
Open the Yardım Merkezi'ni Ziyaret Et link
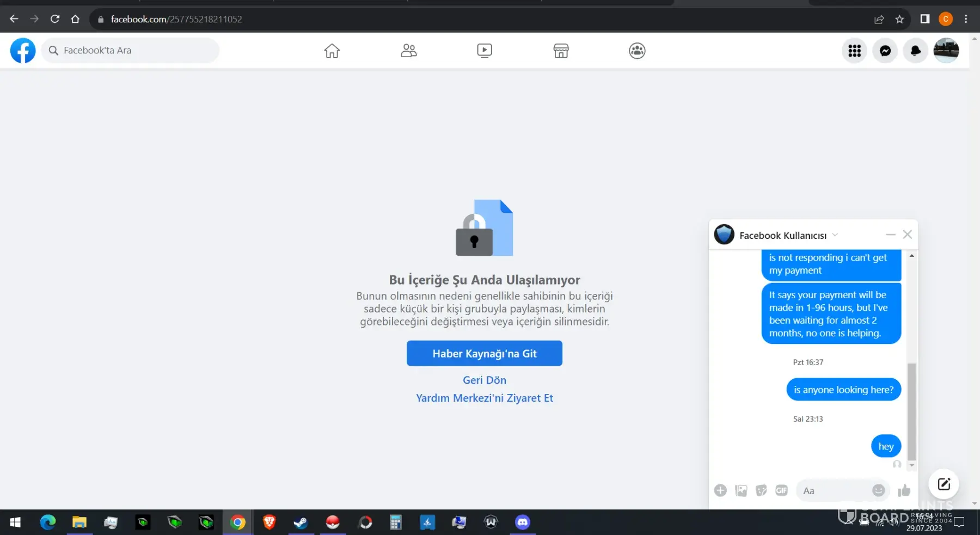[x=485, y=398]
